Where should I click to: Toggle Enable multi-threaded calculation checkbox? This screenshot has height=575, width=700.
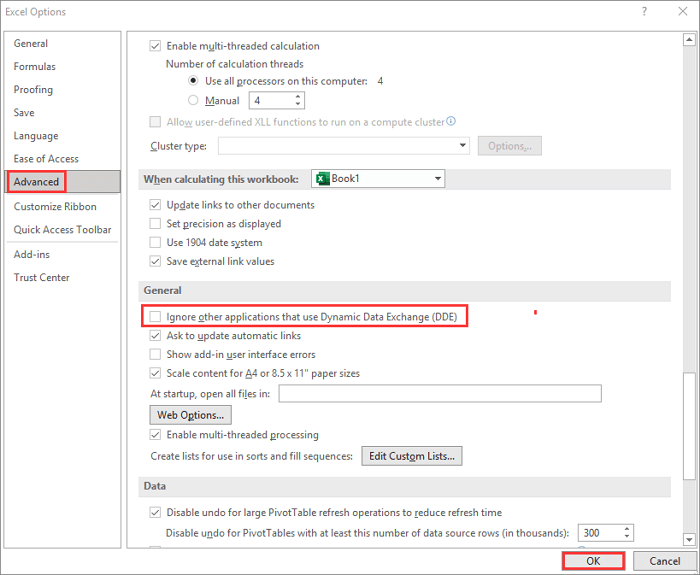(x=155, y=46)
